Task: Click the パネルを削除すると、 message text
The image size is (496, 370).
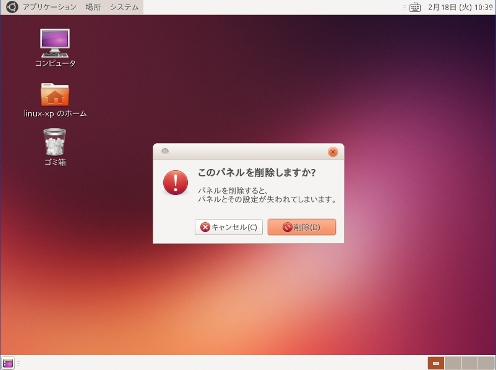Action: 233,191
